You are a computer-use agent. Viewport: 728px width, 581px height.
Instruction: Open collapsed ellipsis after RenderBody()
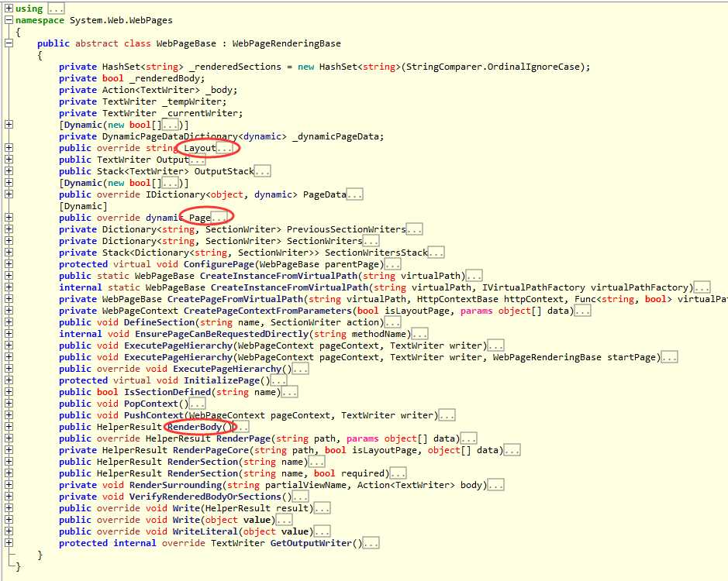coord(242,427)
